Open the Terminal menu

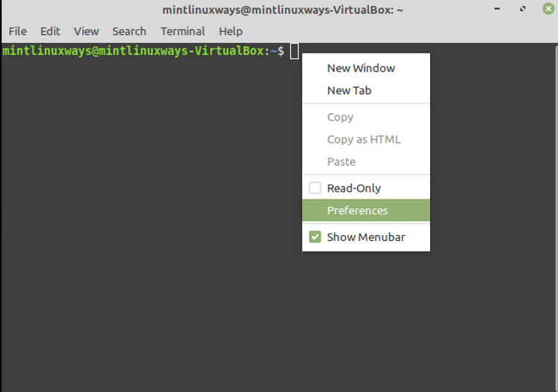182,31
